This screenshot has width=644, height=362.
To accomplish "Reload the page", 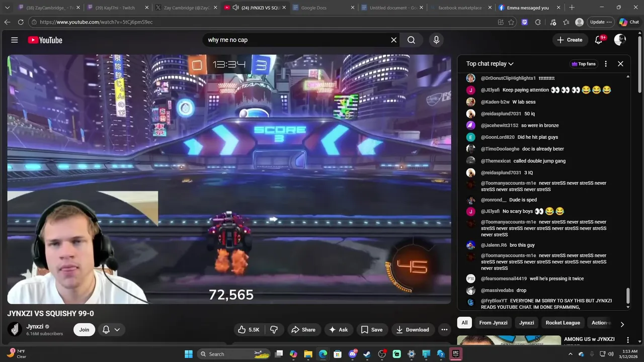I will coord(21,22).
